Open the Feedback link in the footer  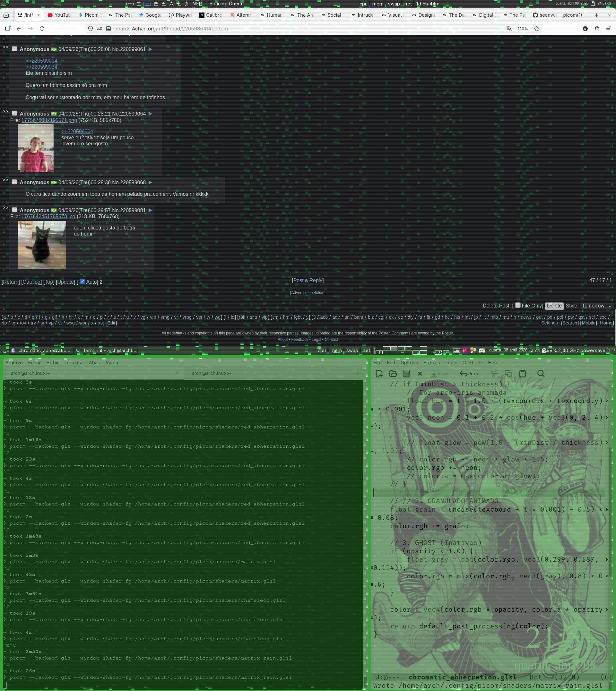[x=299, y=340]
